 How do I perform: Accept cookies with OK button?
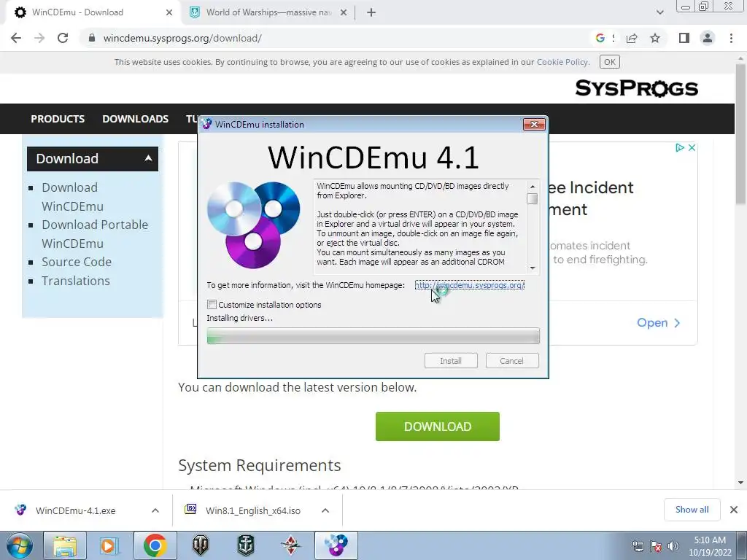pyautogui.click(x=609, y=62)
